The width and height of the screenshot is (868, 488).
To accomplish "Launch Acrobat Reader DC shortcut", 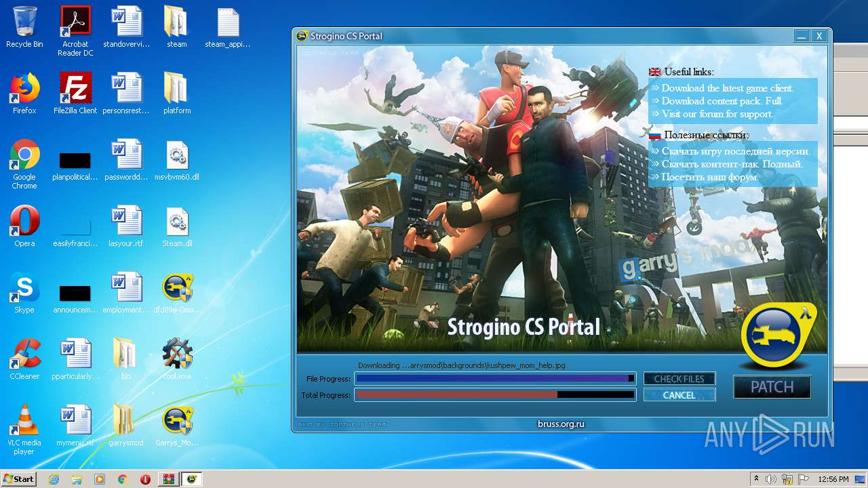I will click(x=75, y=30).
